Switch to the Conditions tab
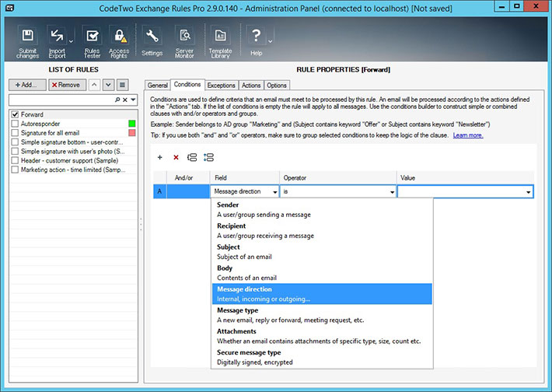 (x=187, y=84)
